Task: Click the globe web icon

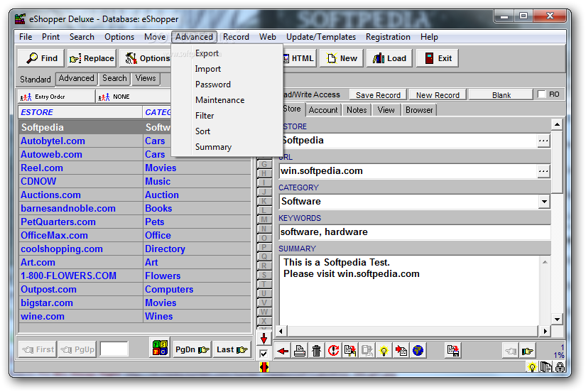Action: point(418,351)
